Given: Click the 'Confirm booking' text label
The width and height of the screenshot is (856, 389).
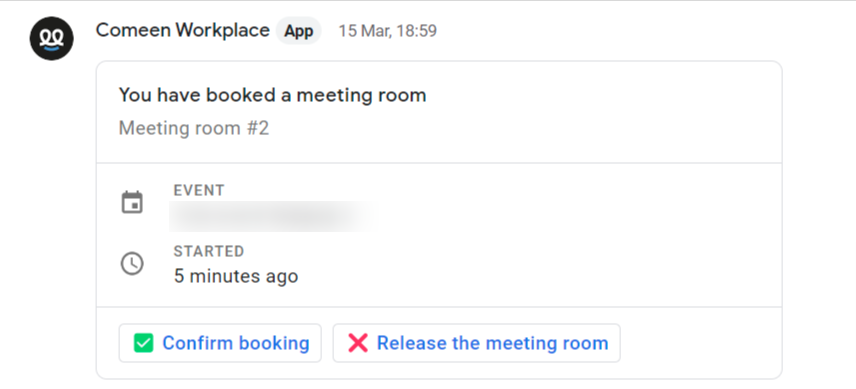Looking at the screenshot, I should [236, 343].
